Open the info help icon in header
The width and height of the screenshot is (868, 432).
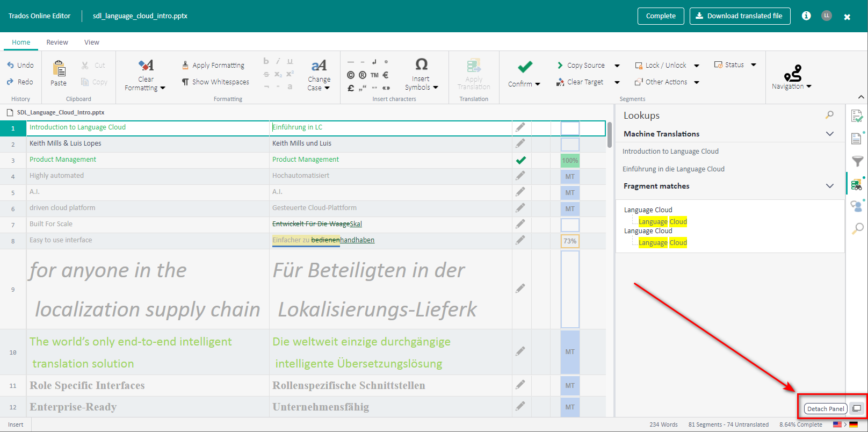coord(806,16)
